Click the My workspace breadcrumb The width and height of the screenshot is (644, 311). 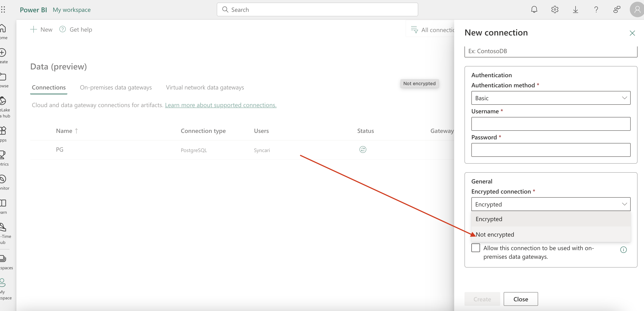point(72,10)
